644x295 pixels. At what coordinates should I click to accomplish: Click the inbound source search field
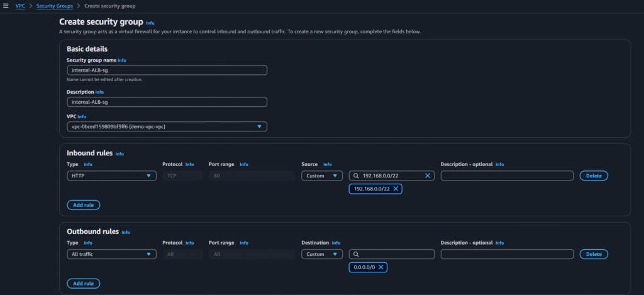[x=391, y=176]
